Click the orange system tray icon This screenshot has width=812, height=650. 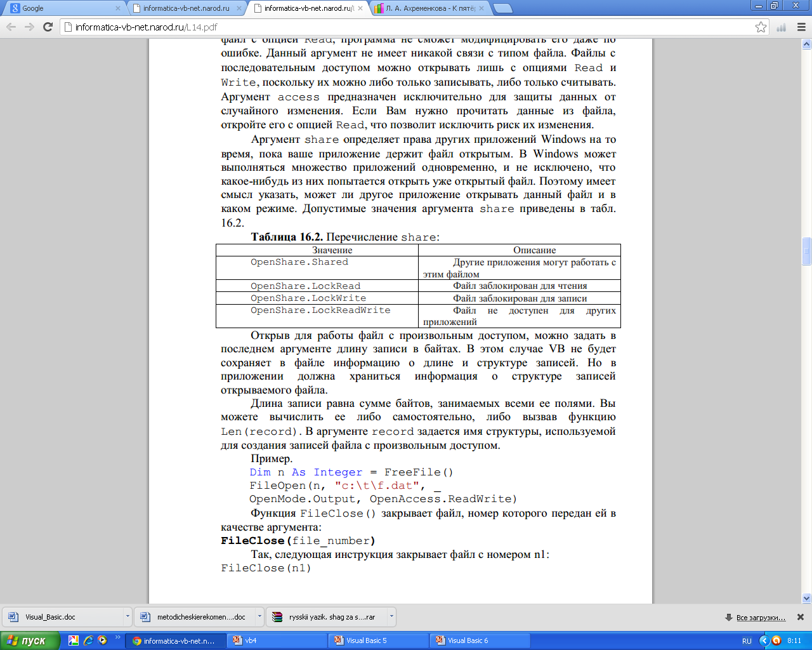(776, 640)
